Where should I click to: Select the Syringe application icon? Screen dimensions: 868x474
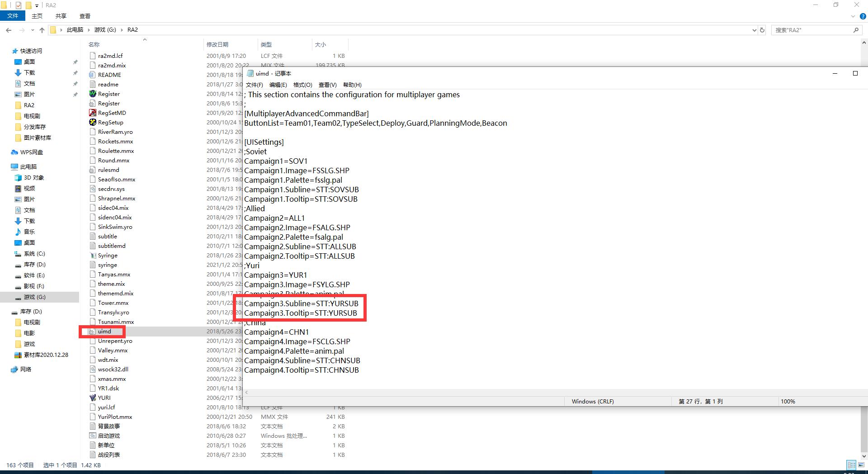click(x=93, y=255)
